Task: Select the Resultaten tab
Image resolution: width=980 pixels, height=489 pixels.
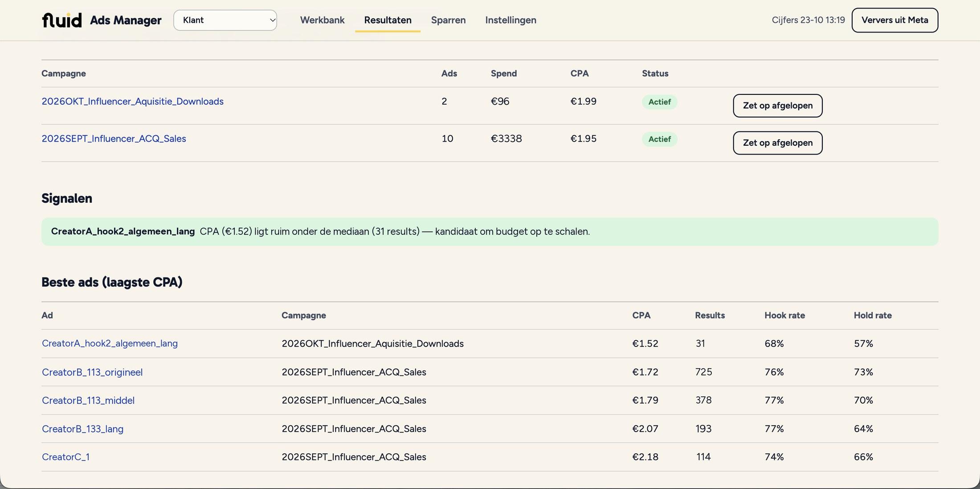Action: 388,20
